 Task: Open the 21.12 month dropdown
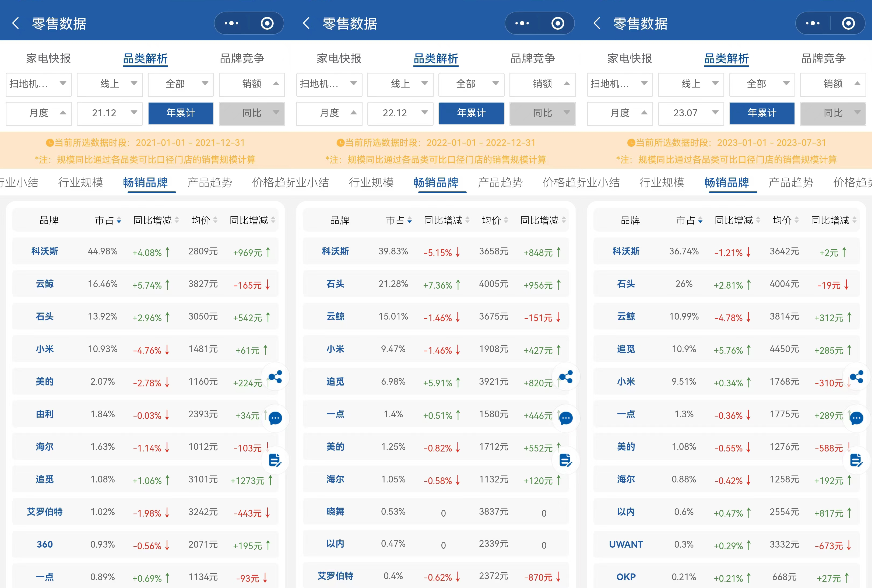tap(110, 113)
